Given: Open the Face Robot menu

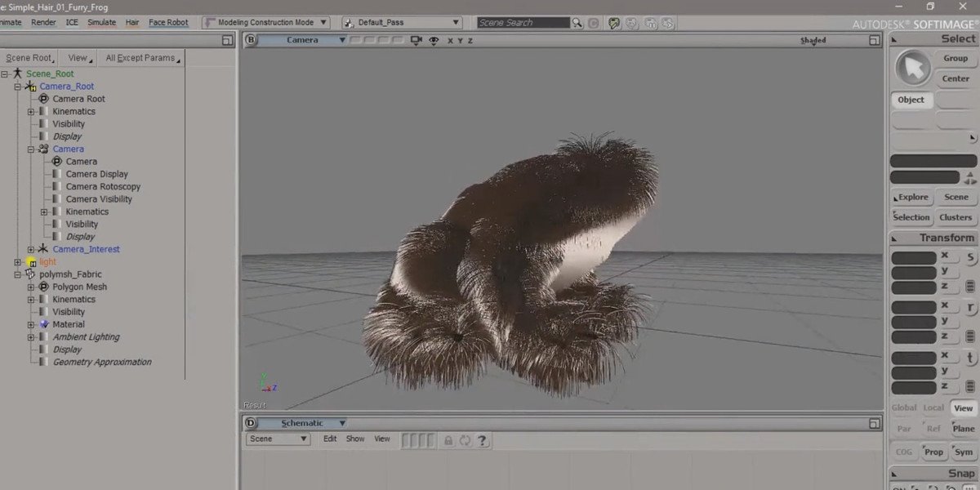Looking at the screenshot, I should click(168, 22).
